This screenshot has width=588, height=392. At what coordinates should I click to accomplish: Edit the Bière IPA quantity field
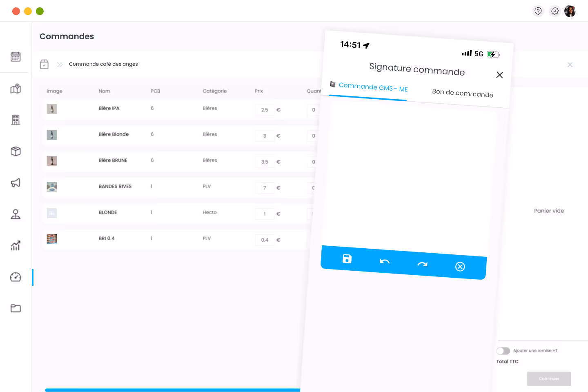313,110
